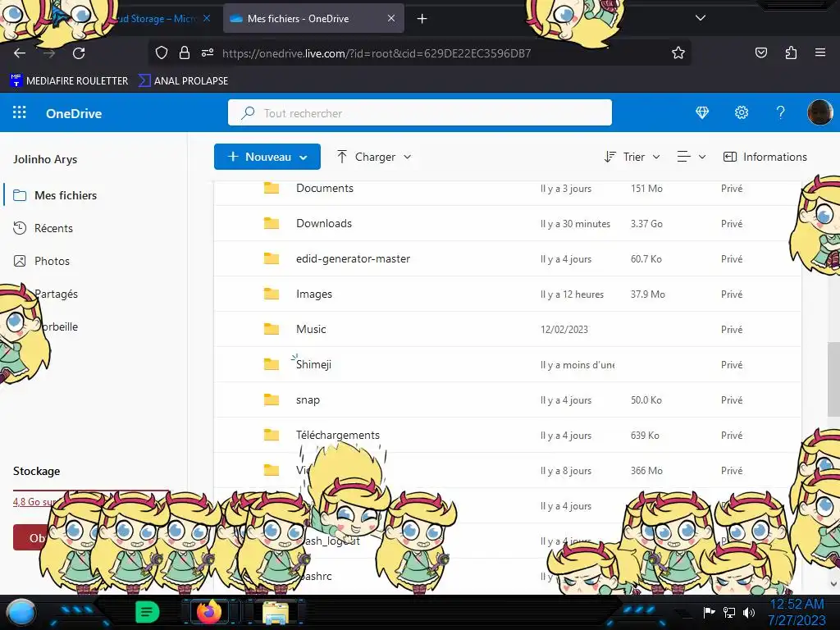This screenshot has width=840, height=630.
Task: Open the Téléchargements folder
Action: 337,435
